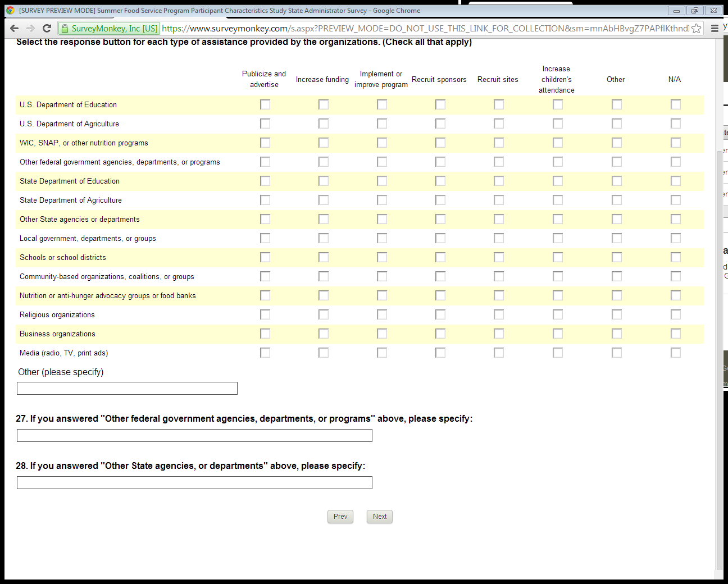Click the browser forward arrow
The width and height of the screenshot is (728, 584).
tap(31, 29)
